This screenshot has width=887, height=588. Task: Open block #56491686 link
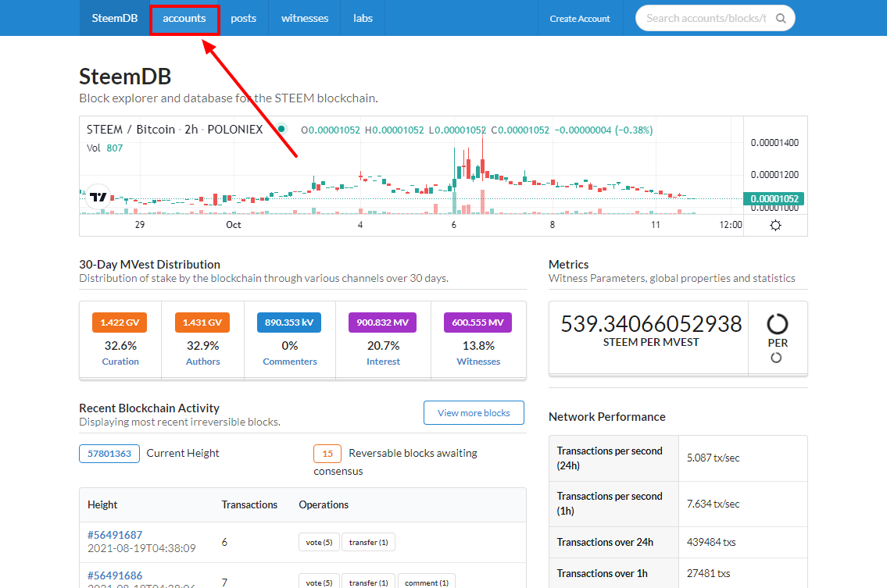point(115,576)
